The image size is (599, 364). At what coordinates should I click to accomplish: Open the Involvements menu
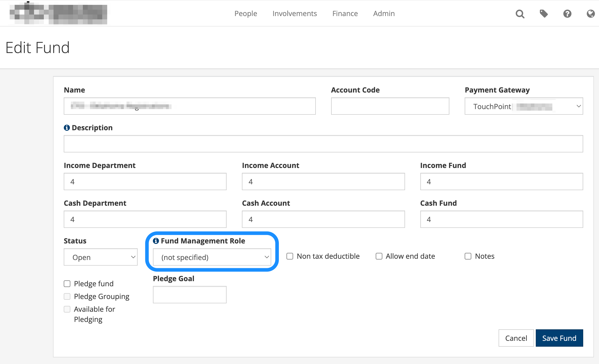[x=295, y=14]
